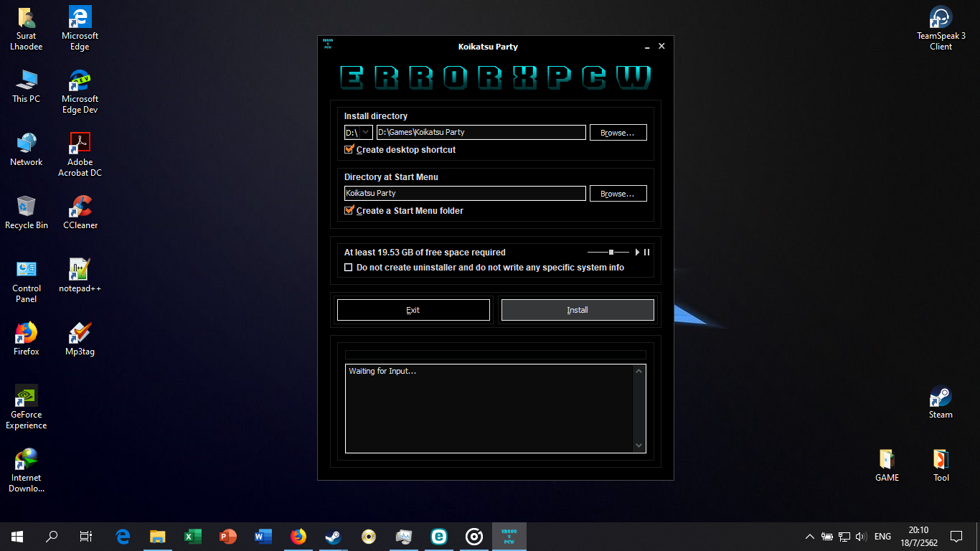Uncheck Create desktop shortcut
Viewport: 980px width, 551px height.
(349, 150)
